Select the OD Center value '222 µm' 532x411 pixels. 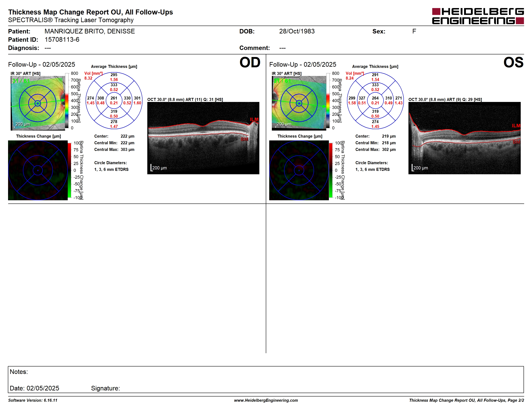pyautogui.click(x=127, y=136)
